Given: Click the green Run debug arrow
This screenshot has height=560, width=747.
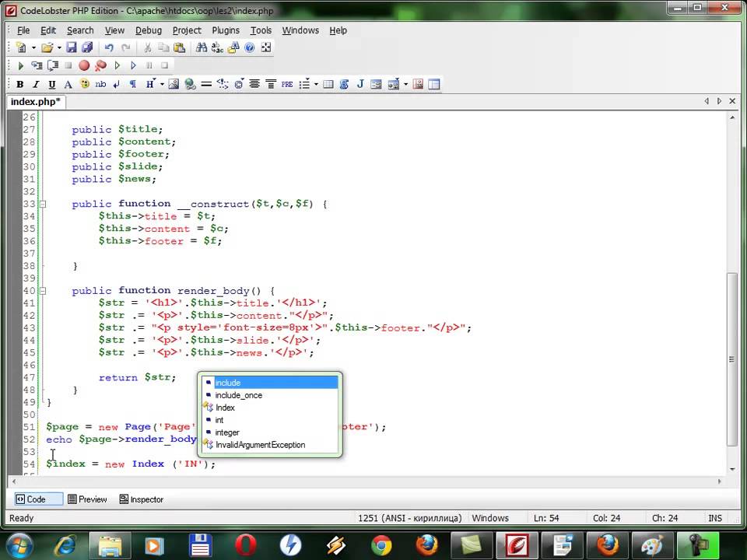Looking at the screenshot, I should [x=21, y=66].
